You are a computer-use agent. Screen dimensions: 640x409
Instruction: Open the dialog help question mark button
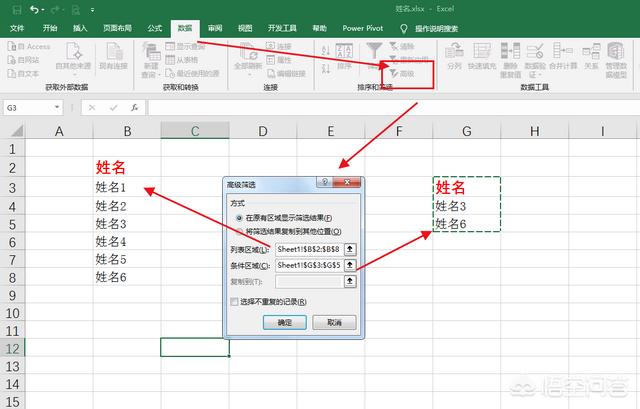click(x=325, y=183)
